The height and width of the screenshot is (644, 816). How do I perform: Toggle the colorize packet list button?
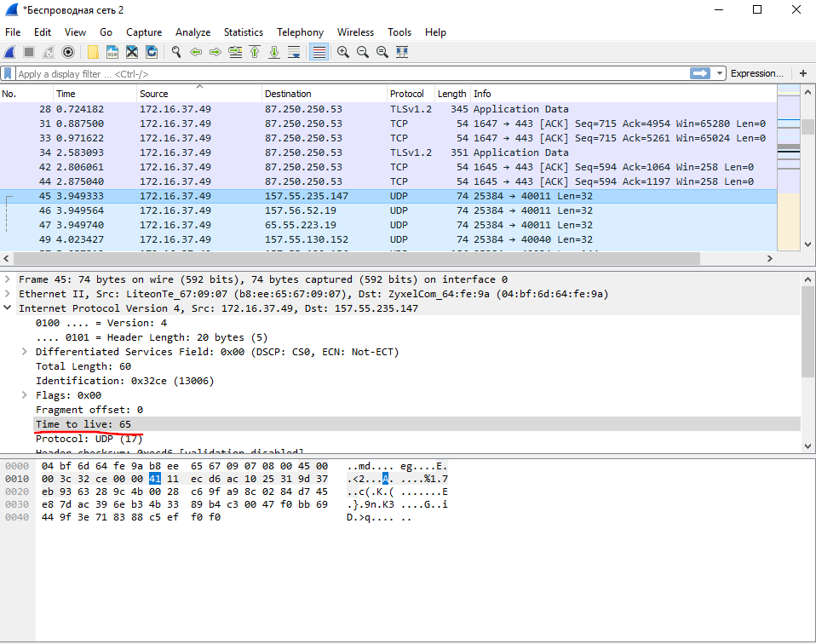(x=319, y=52)
